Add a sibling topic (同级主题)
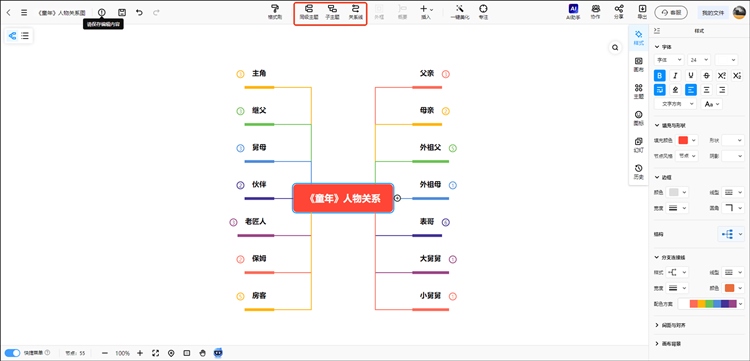 309,12
